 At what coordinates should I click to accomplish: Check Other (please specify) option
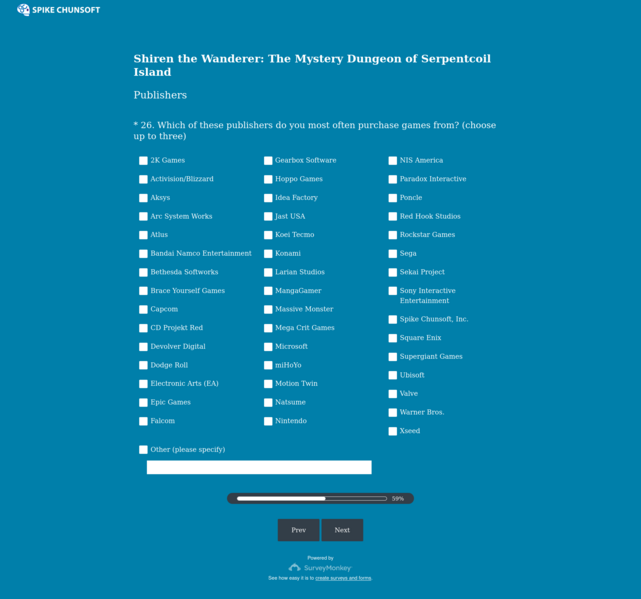coord(143,450)
